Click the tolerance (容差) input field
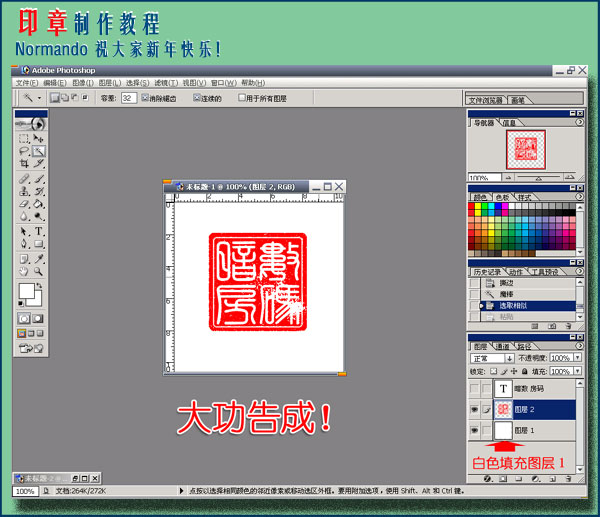Viewport: 600px width, 517px height. (x=129, y=98)
